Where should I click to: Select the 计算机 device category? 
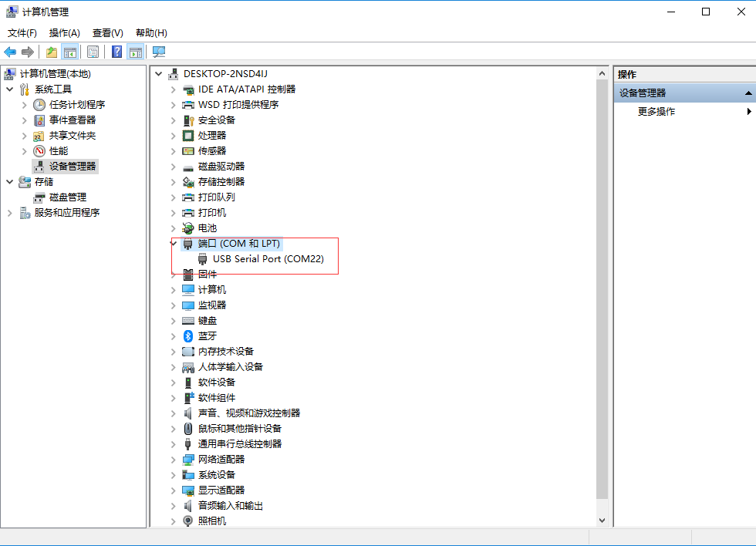pos(211,290)
